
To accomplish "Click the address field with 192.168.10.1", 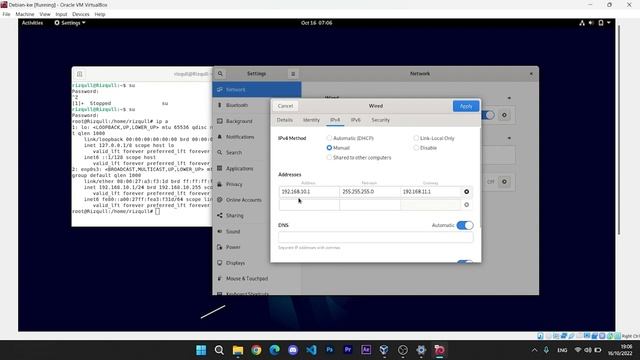I will [x=309, y=192].
